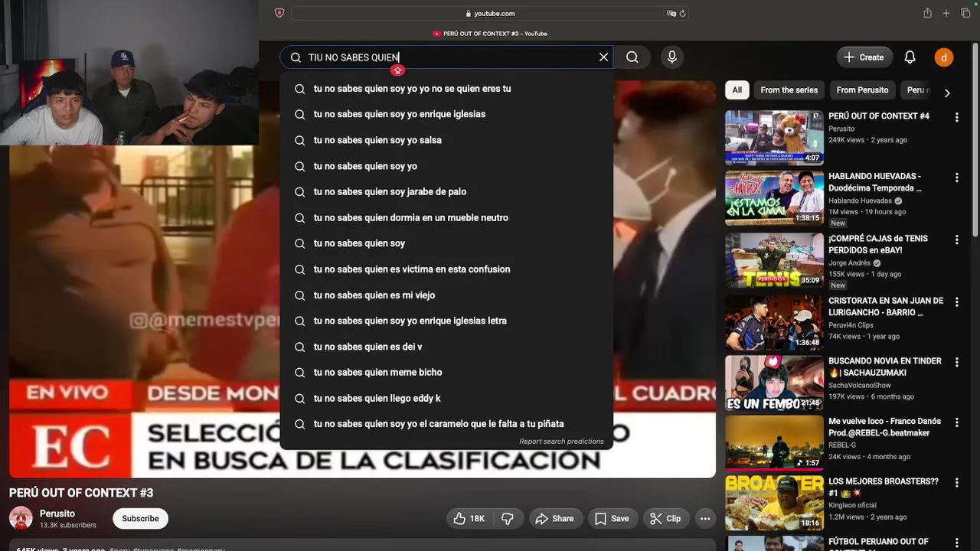Select the 'PERÚ OUT OF CONTEXT #3 - YouTube' tab
Image resolution: width=980 pixels, height=551 pixels.
[x=489, y=34]
